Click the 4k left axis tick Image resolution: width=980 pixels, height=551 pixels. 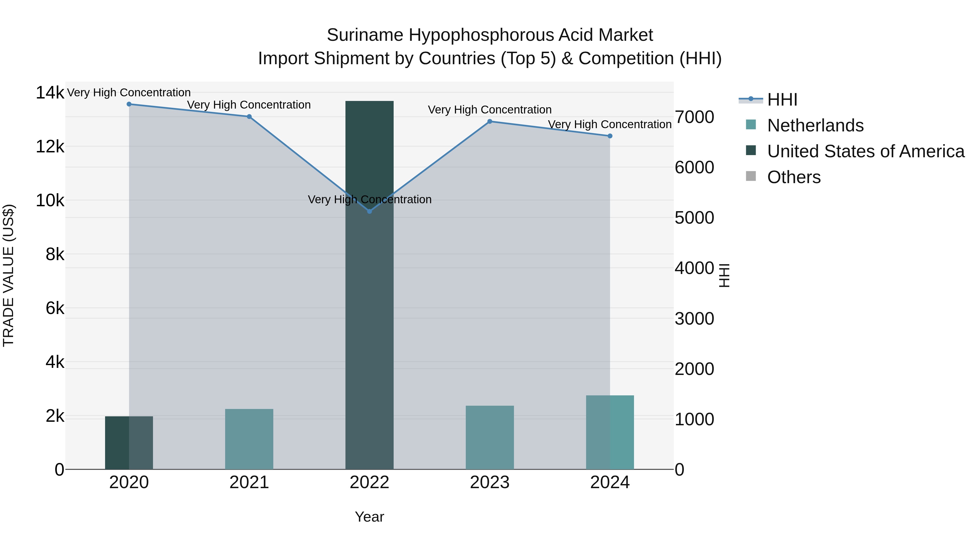tap(55, 362)
